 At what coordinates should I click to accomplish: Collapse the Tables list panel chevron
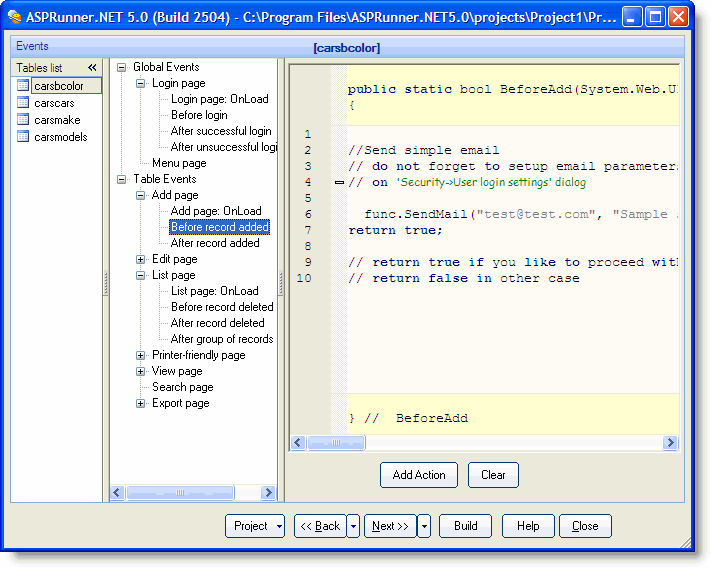tap(92, 68)
